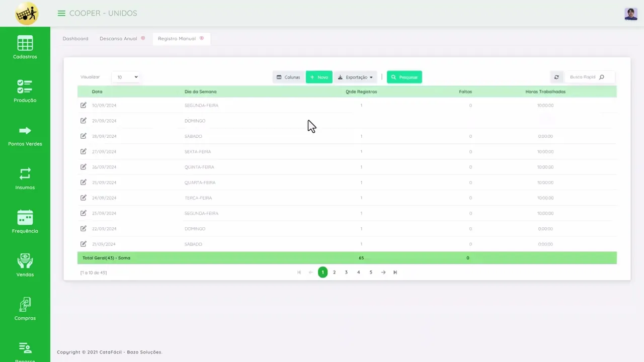Sort by the Qtde Registros header
Screen dimensions: 644x362
click(361, 92)
